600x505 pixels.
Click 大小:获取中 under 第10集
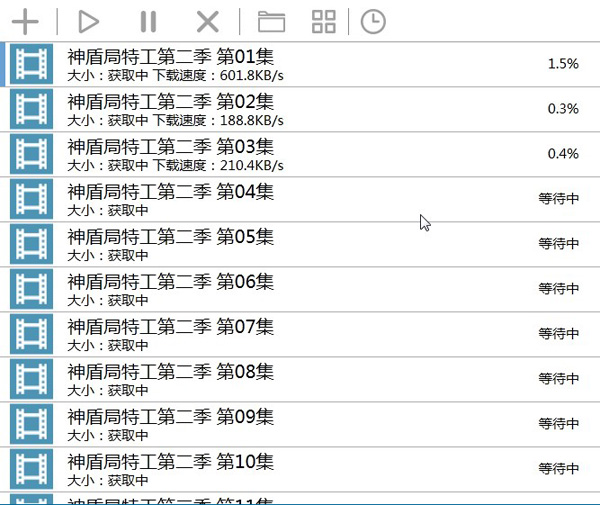pos(108,481)
